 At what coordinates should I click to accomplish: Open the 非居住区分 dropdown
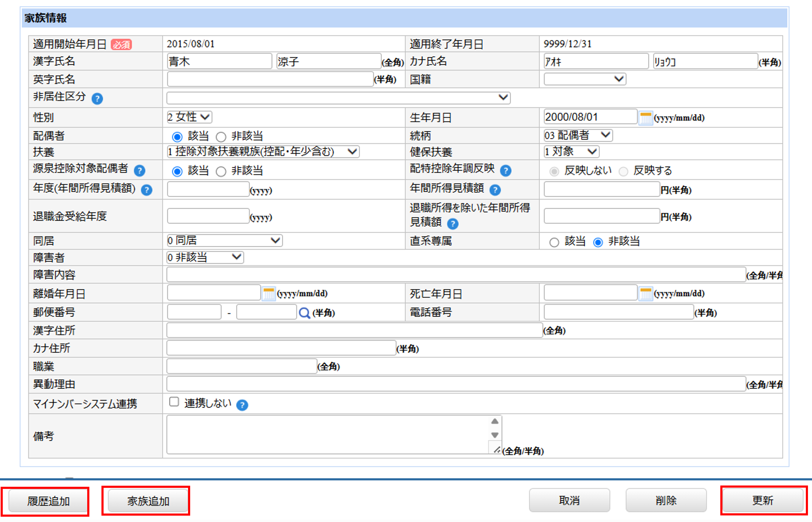pyautogui.click(x=338, y=98)
